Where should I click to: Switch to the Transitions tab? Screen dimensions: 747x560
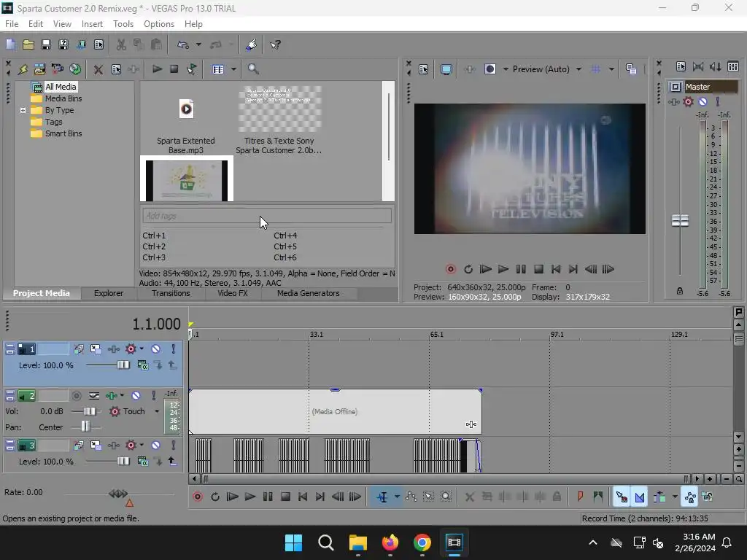(171, 293)
